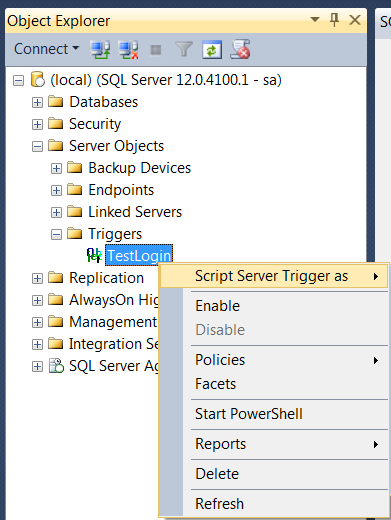
Task: Click the Replication folder icon
Action: [x=55, y=277]
